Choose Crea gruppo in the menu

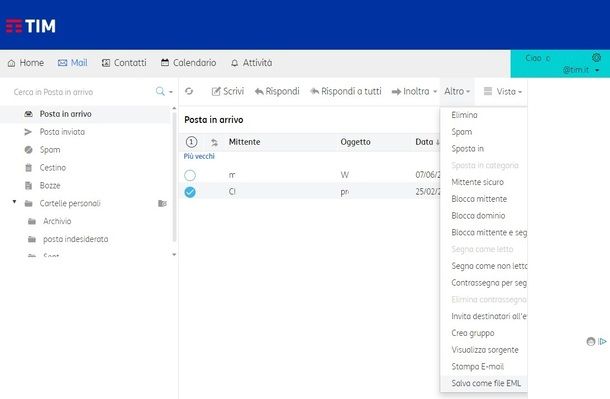(473, 333)
